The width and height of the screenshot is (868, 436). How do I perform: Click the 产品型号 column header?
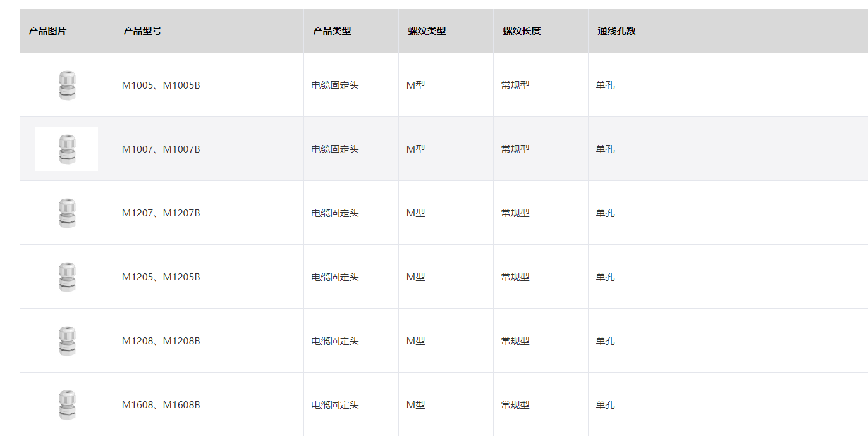tap(142, 31)
